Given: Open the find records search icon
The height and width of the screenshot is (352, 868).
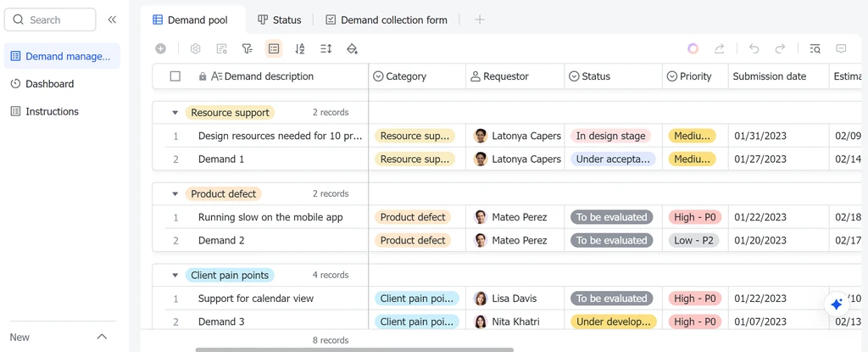Looking at the screenshot, I should (x=815, y=49).
